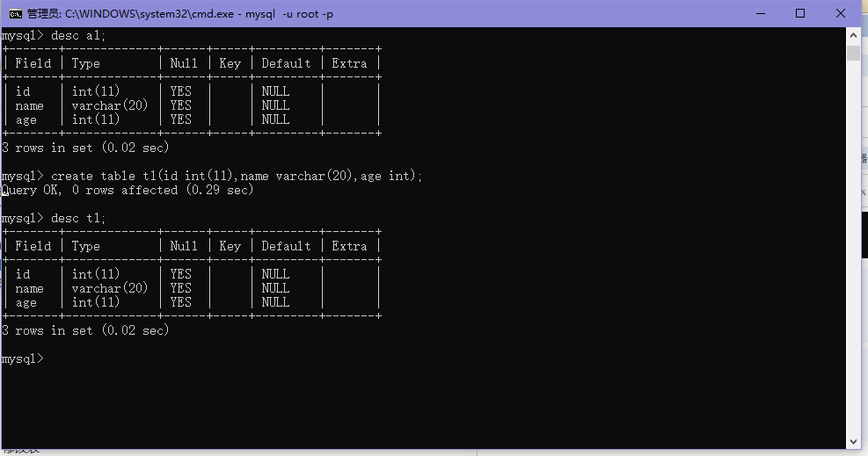The height and width of the screenshot is (456, 868).
Task: Maximize the cmd.exe window
Action: pyautogui.click(x=800, y=13)
